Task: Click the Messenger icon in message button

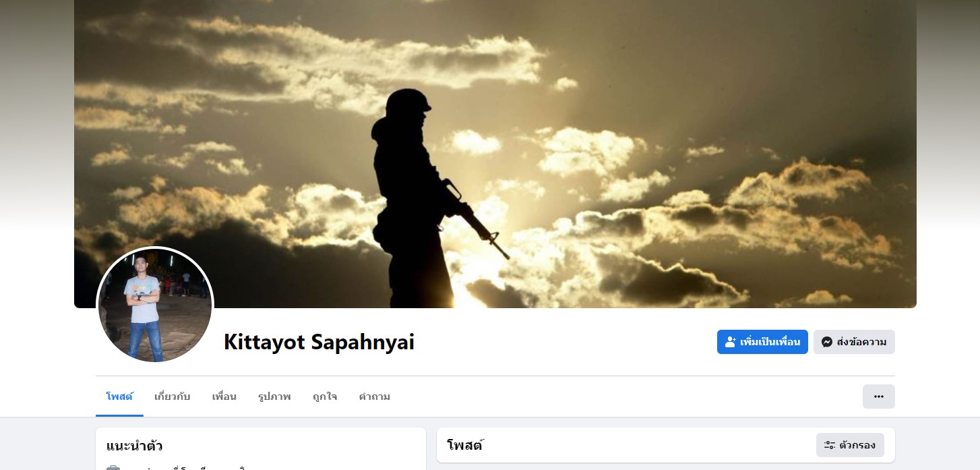Action: click(827, 342)
